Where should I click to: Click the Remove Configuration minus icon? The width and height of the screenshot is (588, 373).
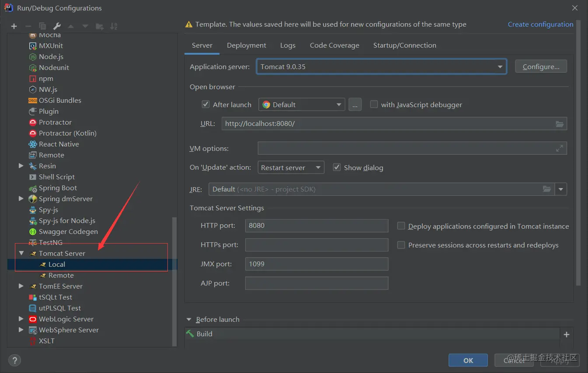[x=28, y=26]
